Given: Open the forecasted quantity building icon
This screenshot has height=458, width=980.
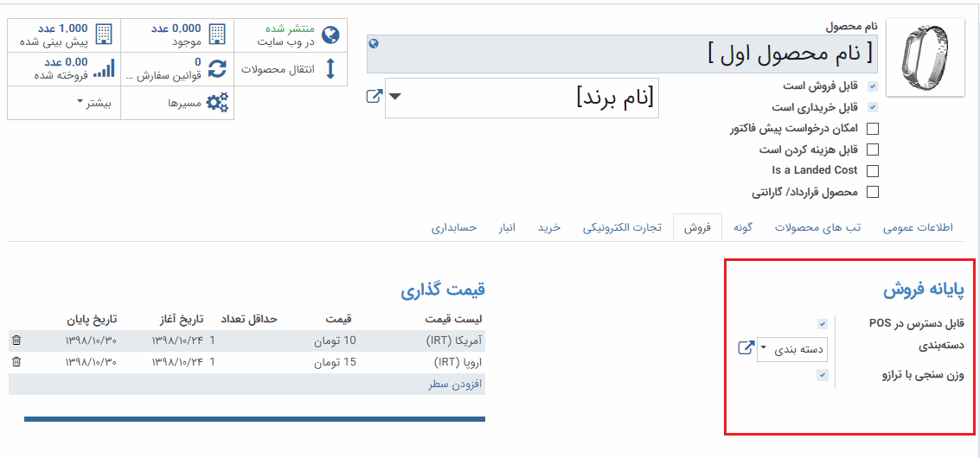Looking at the screenshot, I should pyautogui.click(x=104, y=35).
